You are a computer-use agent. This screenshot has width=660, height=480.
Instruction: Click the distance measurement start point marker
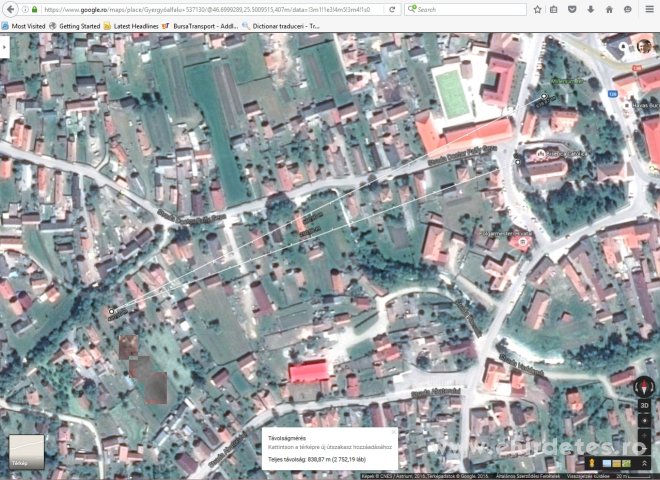pos(112,312)
